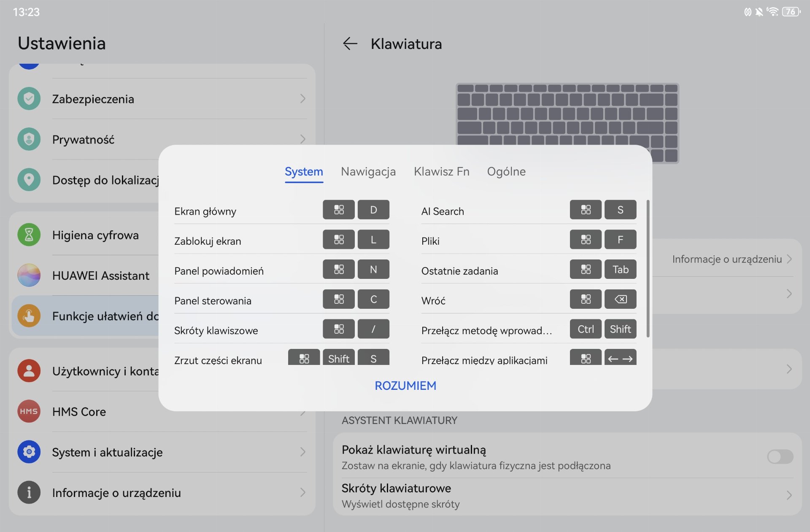Switch to the Nawigacja tab
This screenshot has height=532, width=810.
coord(368,171)
